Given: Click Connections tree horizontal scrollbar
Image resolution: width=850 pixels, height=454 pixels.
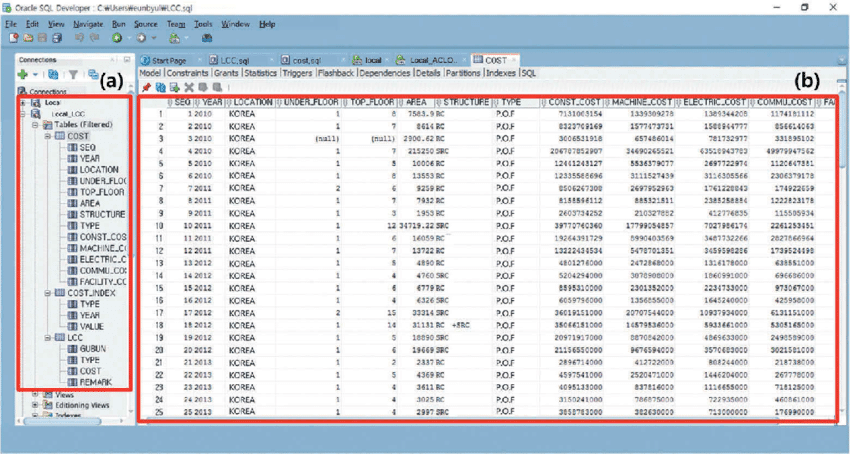Looking at the screenshot, I should pos(61,420).
